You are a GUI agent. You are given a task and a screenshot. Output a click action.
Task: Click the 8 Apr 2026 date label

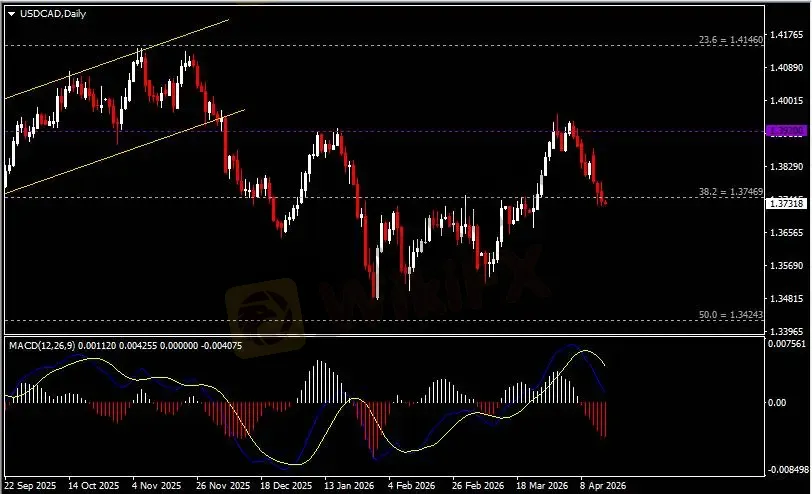pyautogui.click(x=603, y=486)
